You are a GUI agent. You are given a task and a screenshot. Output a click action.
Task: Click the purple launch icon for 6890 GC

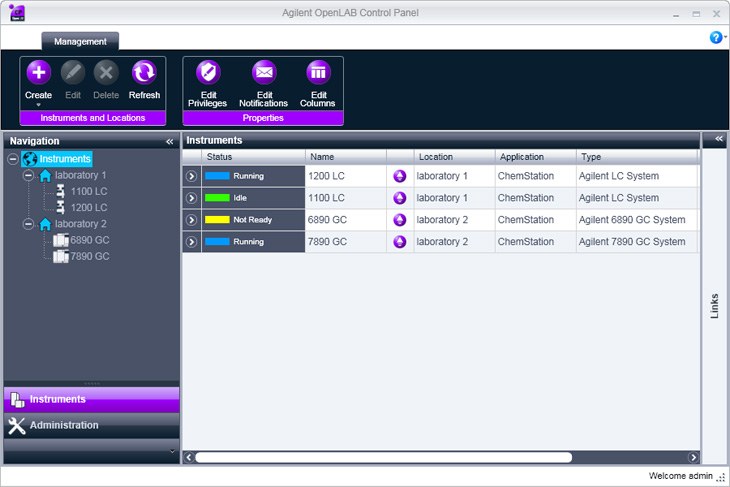click(x=399, y=220)
